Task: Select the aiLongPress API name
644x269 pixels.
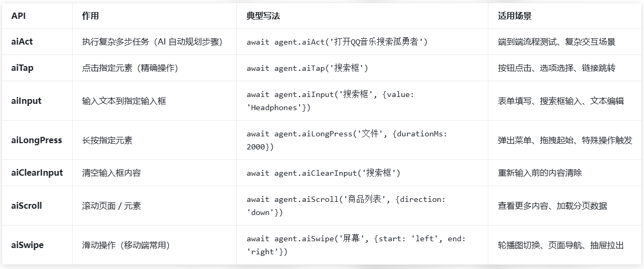Action: (x=37, y=140)
